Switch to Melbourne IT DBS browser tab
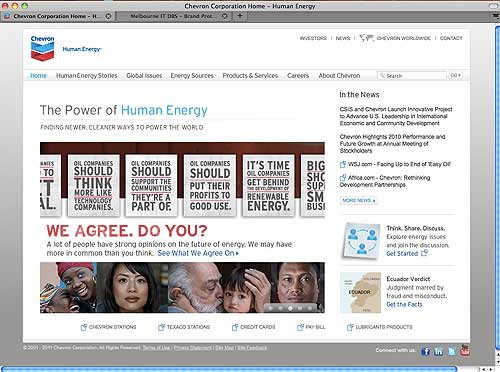The width and height of the screenshot is (500, 372). (x=173, y=16)
